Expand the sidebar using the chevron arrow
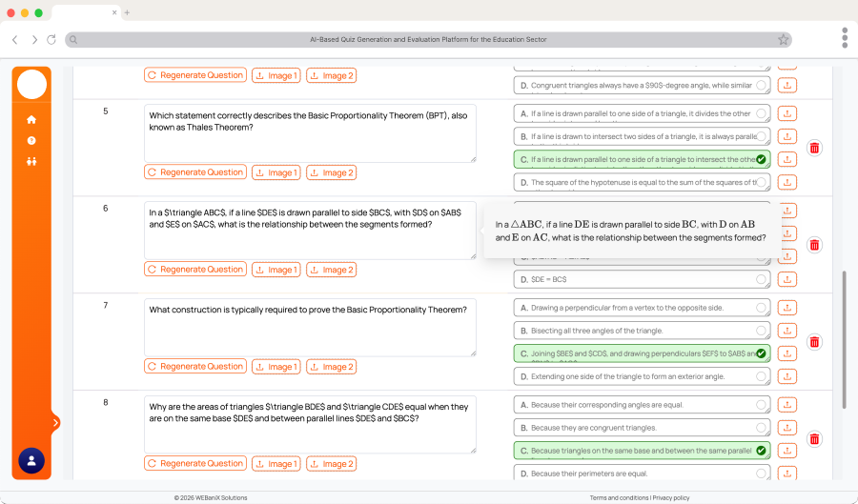The image size is (858, 504). (55, 422)
